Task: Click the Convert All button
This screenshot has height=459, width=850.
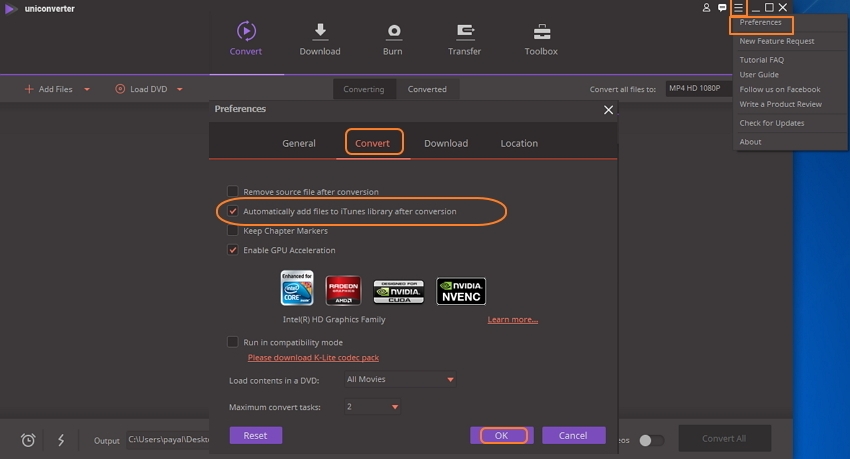Action: (724, 438)
